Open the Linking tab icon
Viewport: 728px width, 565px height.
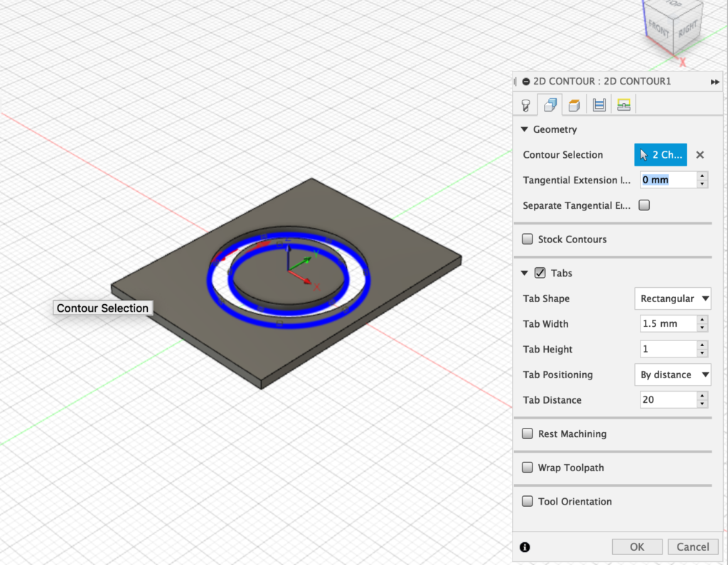623,105
